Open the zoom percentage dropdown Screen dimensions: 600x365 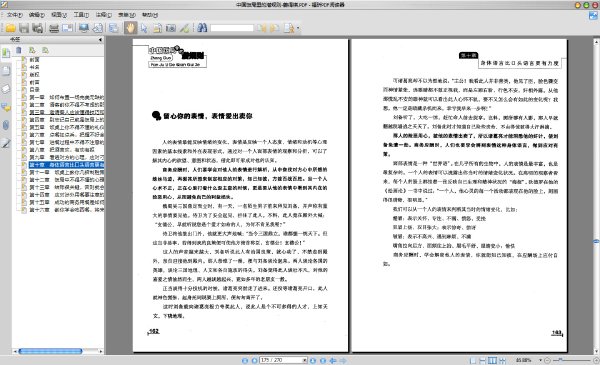540,360
